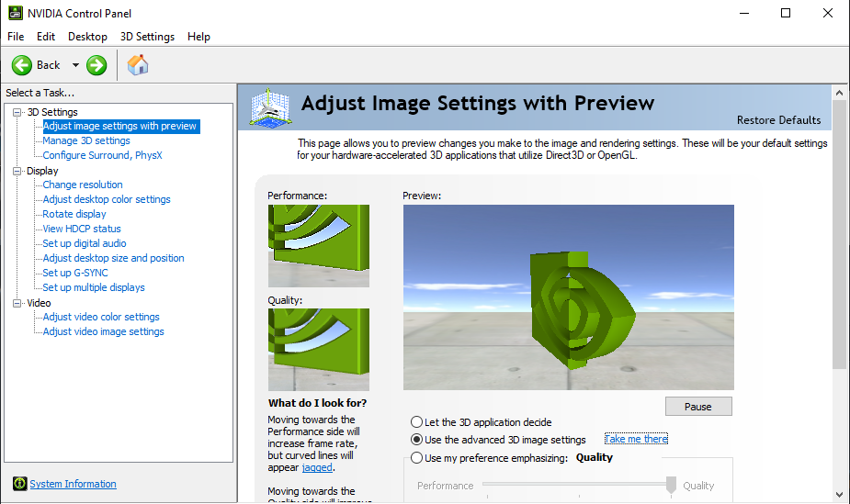Minimize the NVIDIA Control Panel window
This screenshot has width=850, height=504.
(744, 13)
